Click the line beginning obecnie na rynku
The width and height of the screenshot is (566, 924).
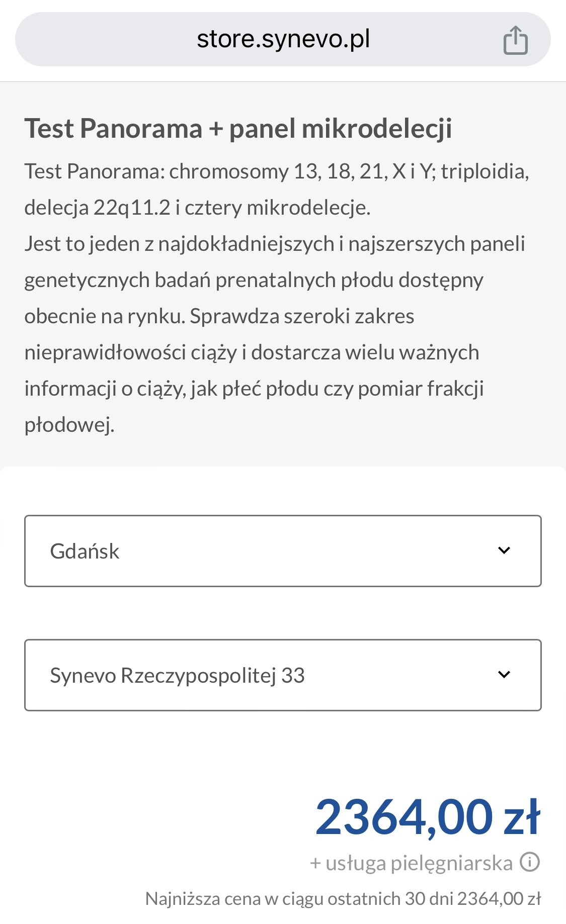coord(219,316)
